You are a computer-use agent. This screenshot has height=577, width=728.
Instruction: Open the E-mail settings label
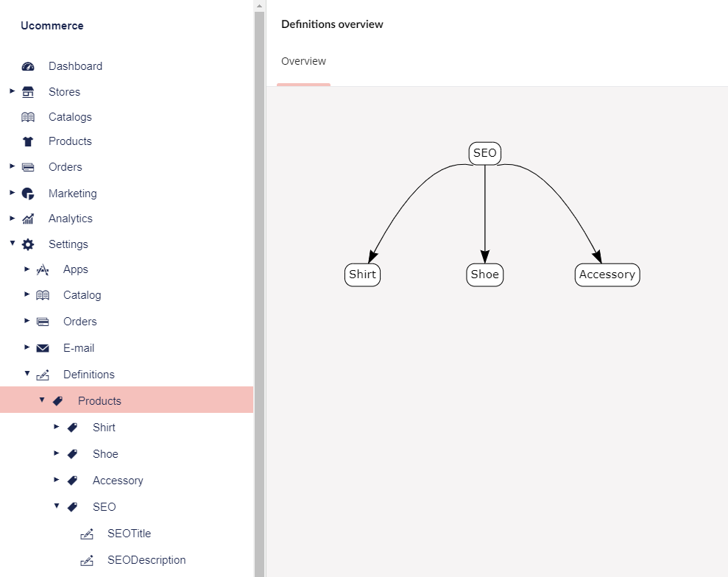tap(79, 348)
